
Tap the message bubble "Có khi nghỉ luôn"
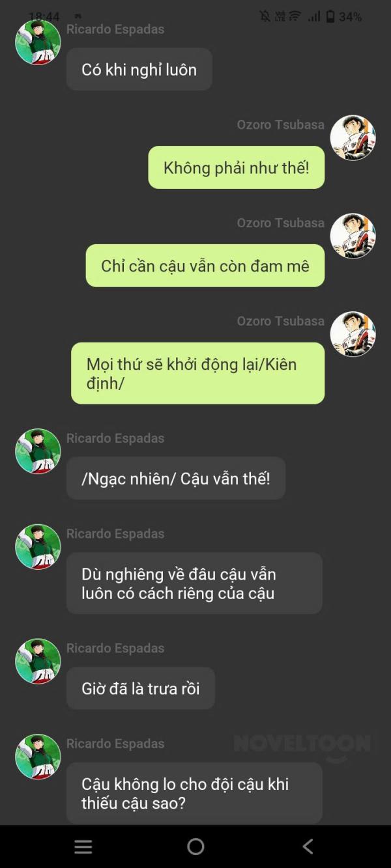[139, 69]
